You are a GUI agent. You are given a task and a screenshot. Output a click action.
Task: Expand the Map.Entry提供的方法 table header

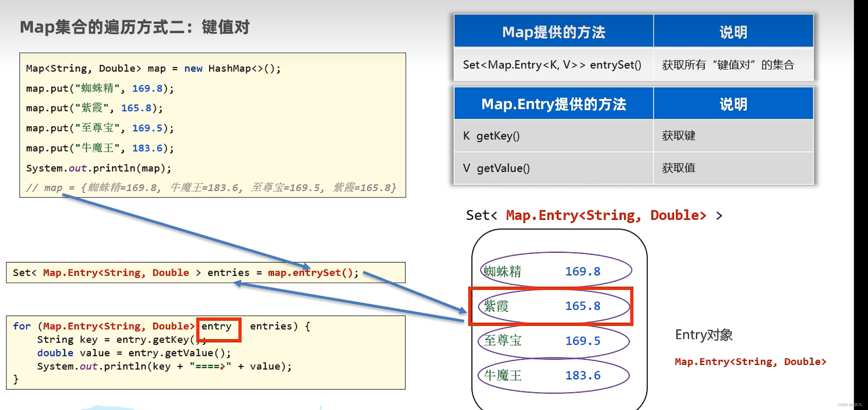tap(553, 104)
